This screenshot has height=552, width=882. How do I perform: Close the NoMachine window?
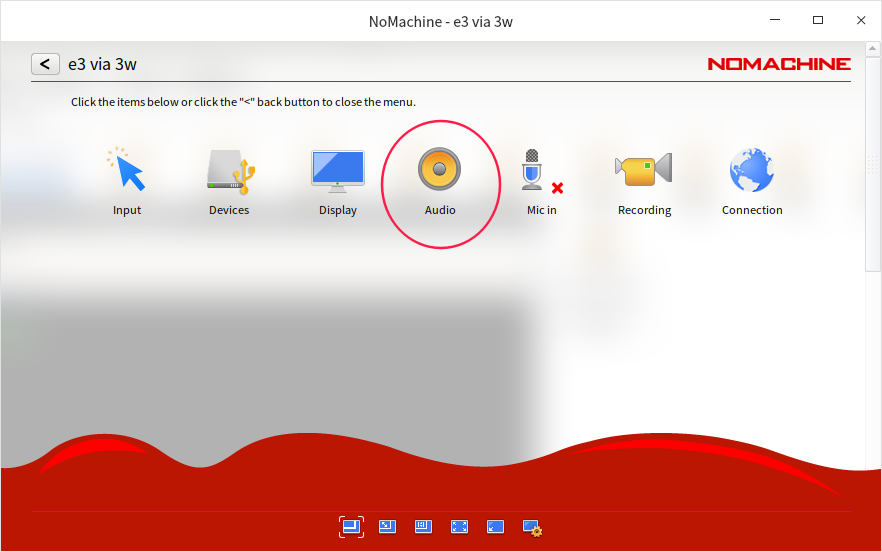click(x=861, y=20)
